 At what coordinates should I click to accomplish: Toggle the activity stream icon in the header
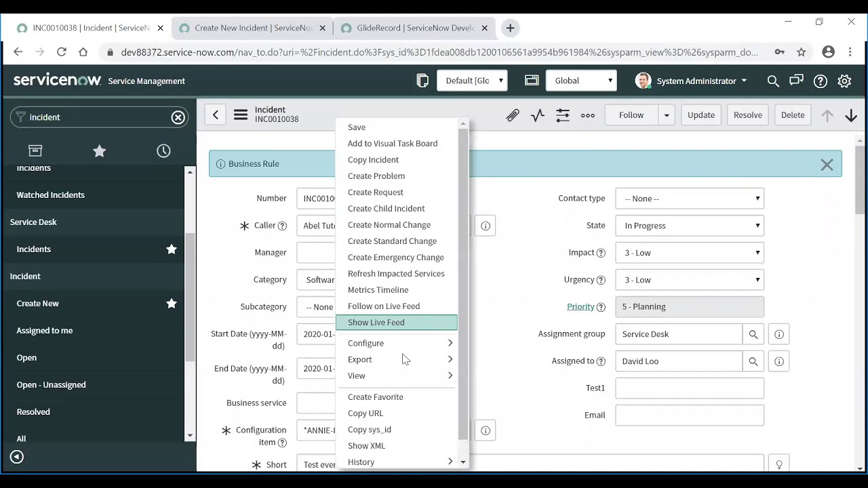click(x=537, y=115)
